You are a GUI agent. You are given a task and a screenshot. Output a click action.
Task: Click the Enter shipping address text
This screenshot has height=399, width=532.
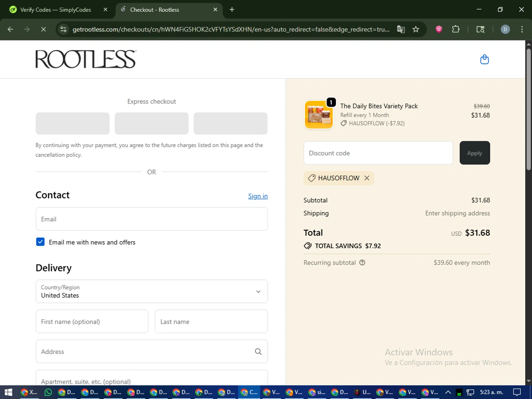458,213
